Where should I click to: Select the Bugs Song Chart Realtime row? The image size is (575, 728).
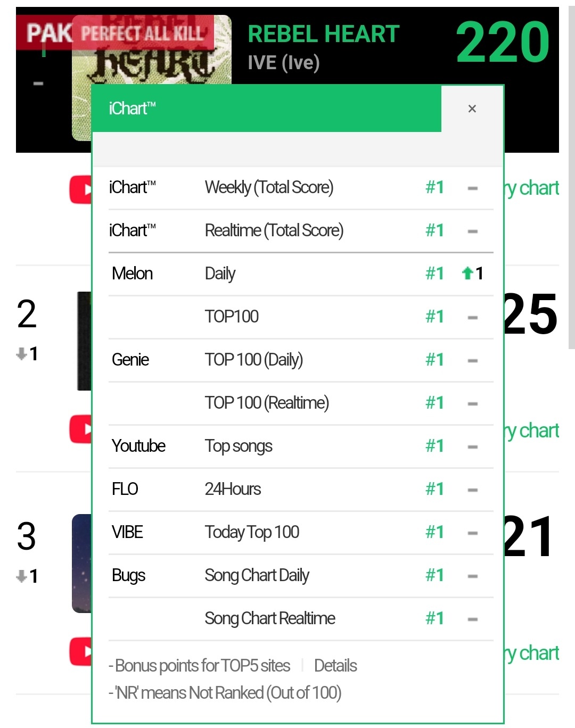[301, 619]
